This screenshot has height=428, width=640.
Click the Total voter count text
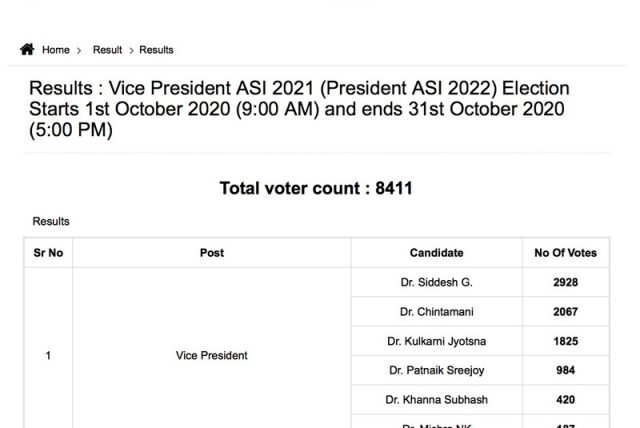click(x=316, y=188)
